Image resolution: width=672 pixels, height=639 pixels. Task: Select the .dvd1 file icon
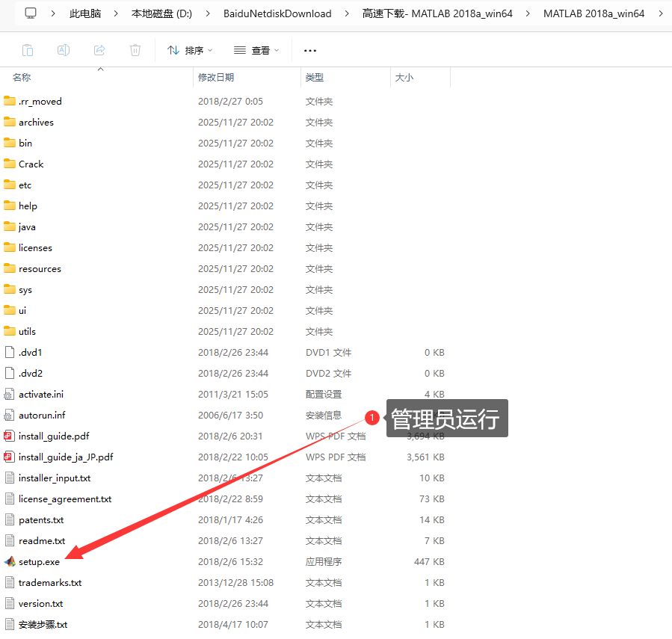10,352
